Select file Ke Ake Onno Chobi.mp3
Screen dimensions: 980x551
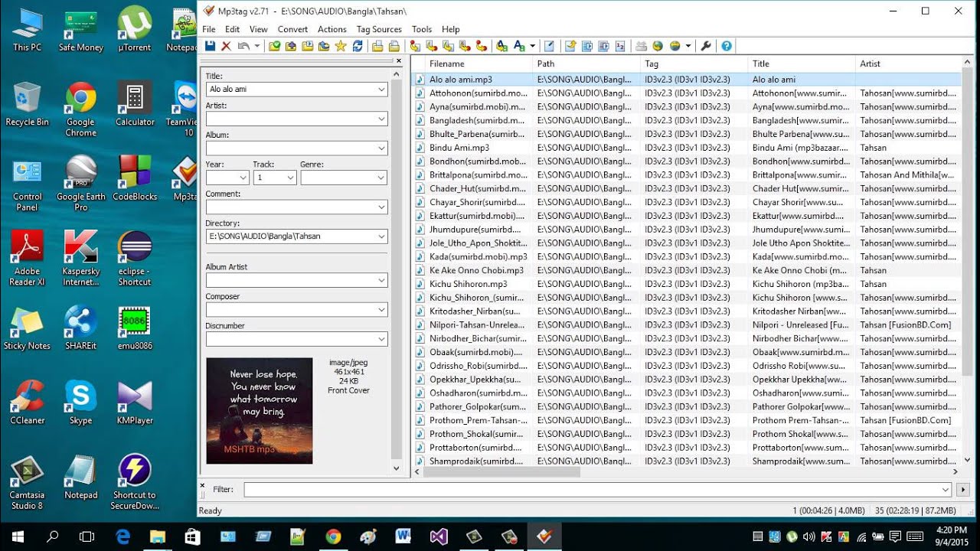476,270
